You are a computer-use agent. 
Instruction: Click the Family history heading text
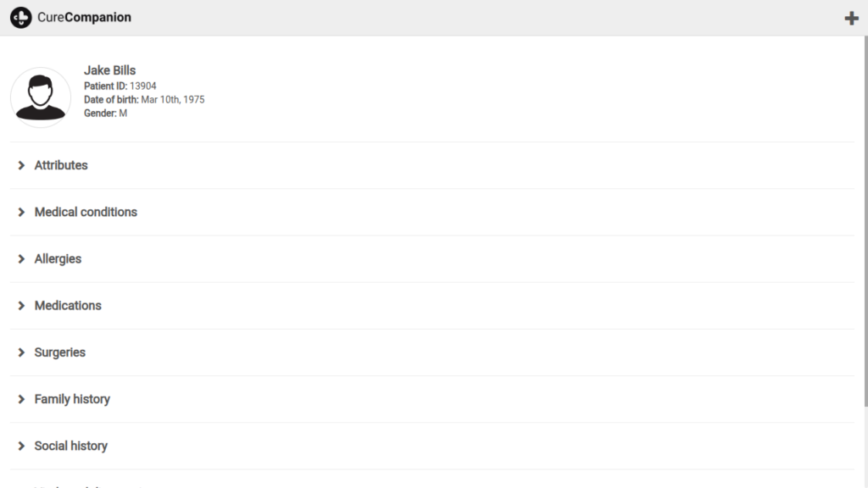(x=72, y=399)
